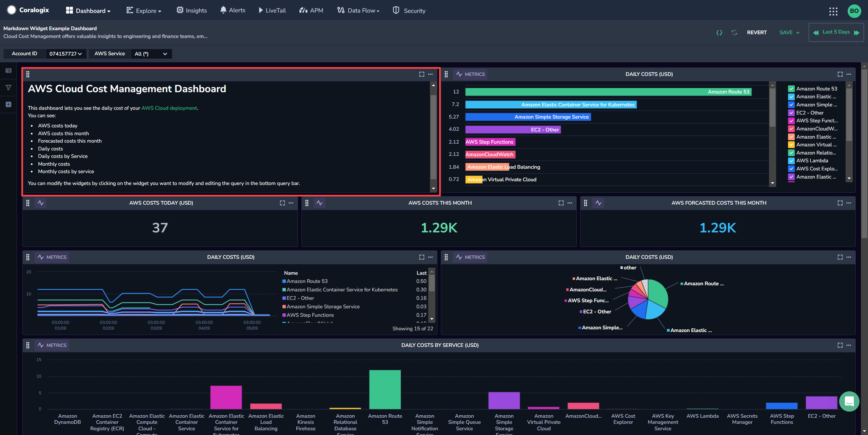
Task: Open the JSON code braces icon
Action: pos(719,33)
